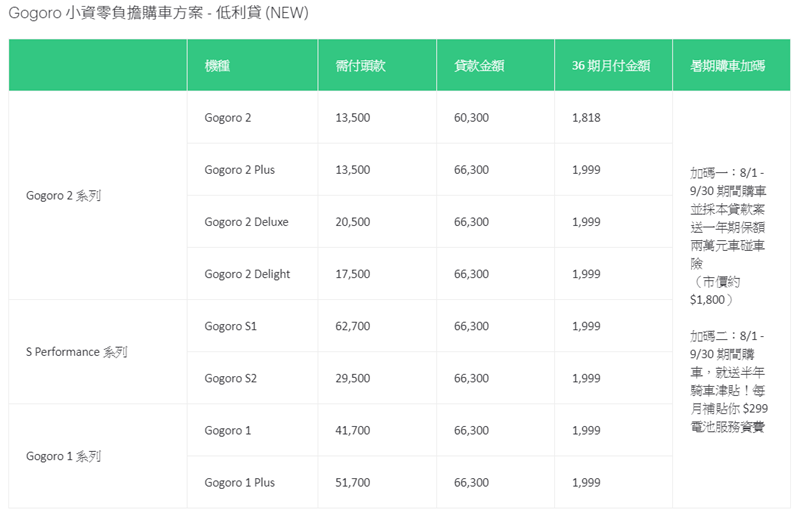This screenshot has width=800, height=516.
Task: Select down payment 13,500 in Gogoro 2 row
Action: pyautogui.click(x=353, y=117)
